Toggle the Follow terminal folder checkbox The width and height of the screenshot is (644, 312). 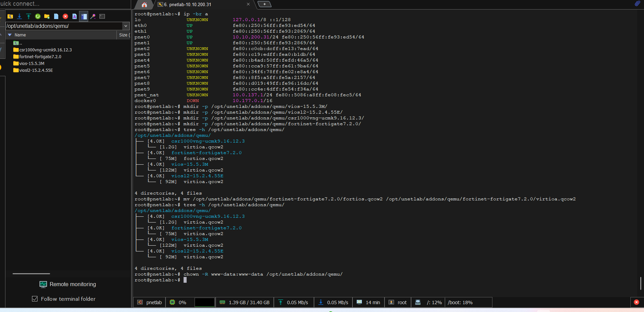(x=35, y=299)
